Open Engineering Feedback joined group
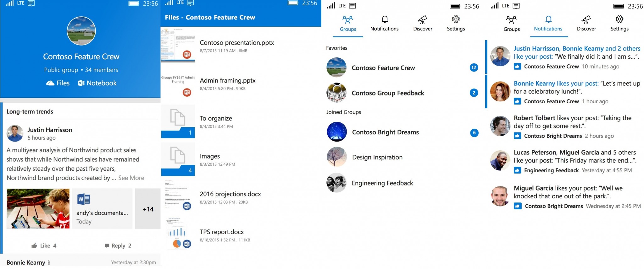 (402, 183)
